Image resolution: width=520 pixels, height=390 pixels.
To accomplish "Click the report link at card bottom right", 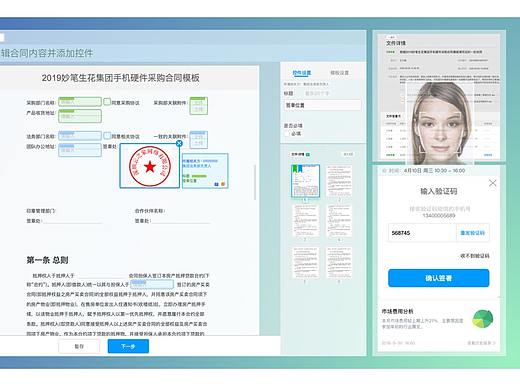I will pos(481,343).
